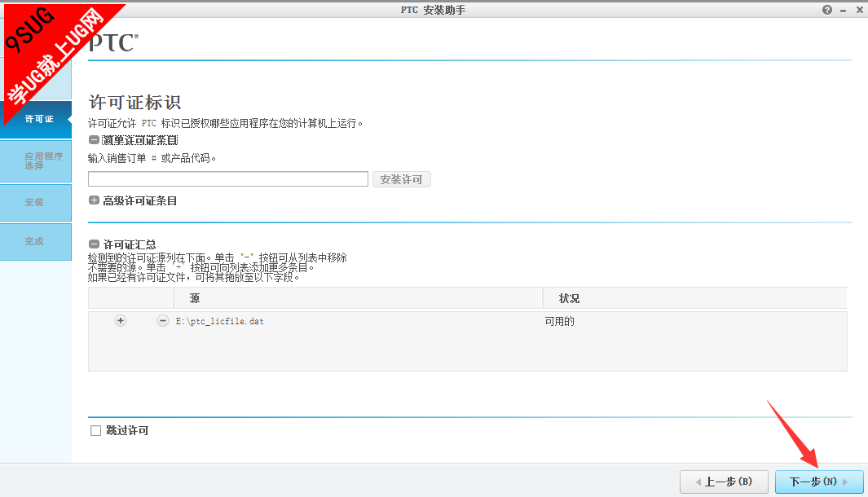Tick the 跳过许可 checkbox

(96, 430)
